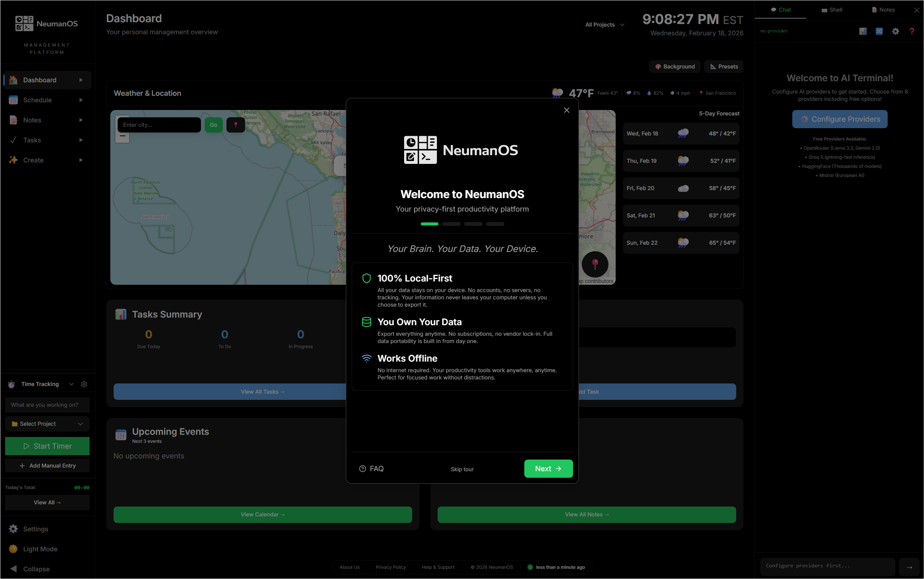Screen dimensions: 924x579
Task: Open the FAQ from the welcome dialog
Action: click(x=371, y=469)
